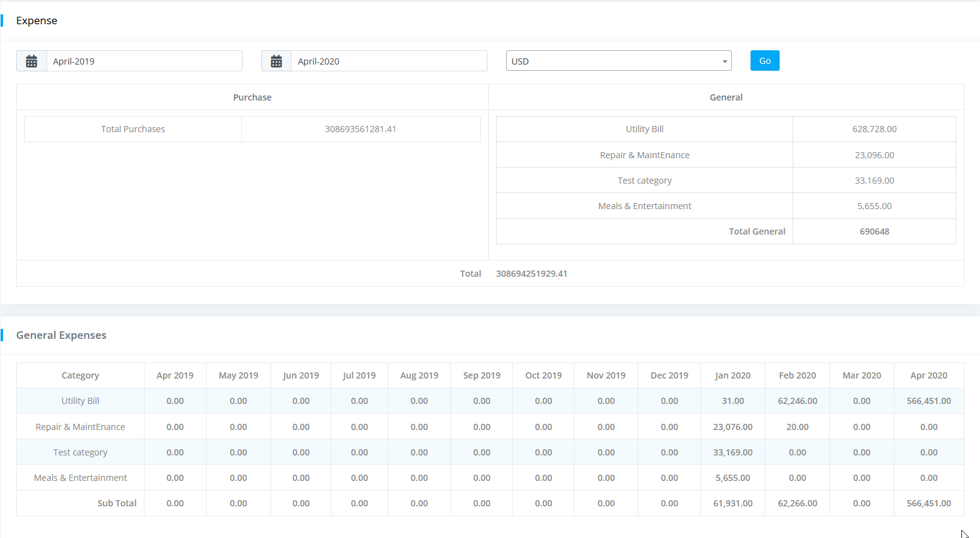
Task: Select the Test category row label in expenses table
Action: coord(80,452)
